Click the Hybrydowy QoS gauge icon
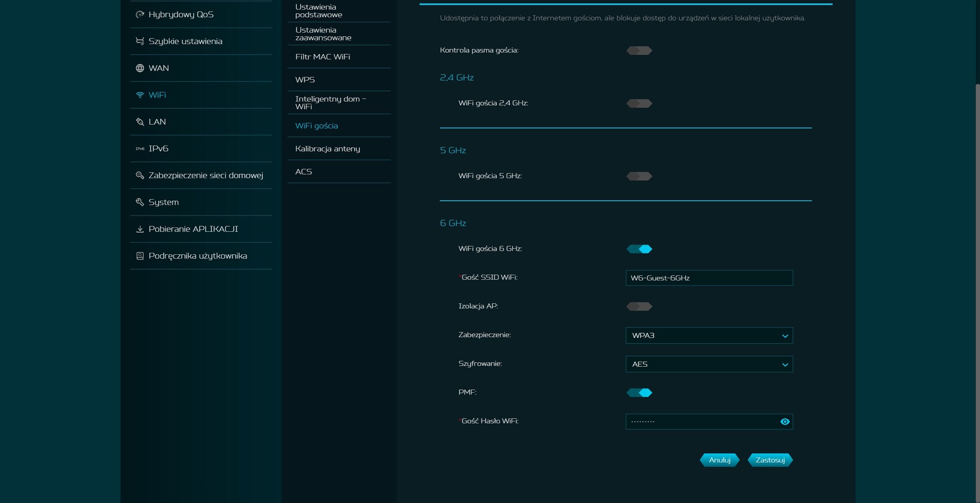Image resolution: width=980 pixels, height=503 pixels. (x=140, y=14)
